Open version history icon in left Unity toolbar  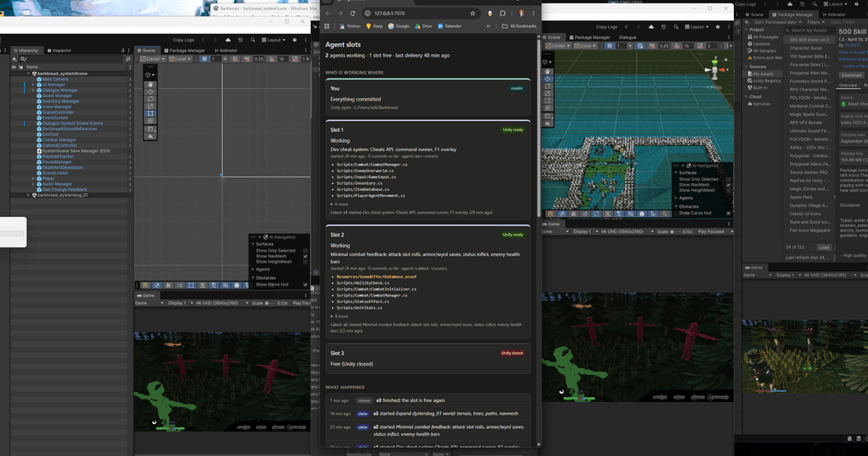[x=241, y=40]
